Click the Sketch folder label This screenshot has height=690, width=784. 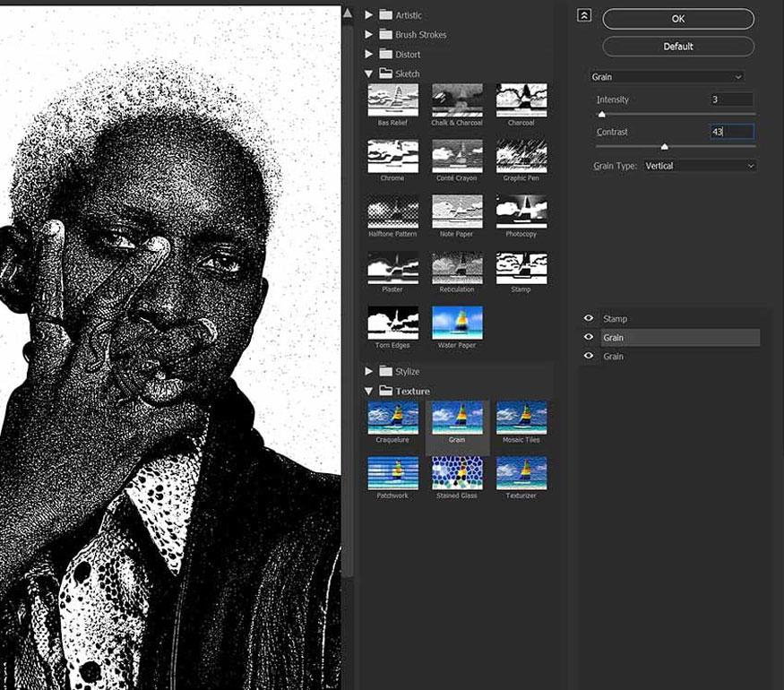(407, 73)
